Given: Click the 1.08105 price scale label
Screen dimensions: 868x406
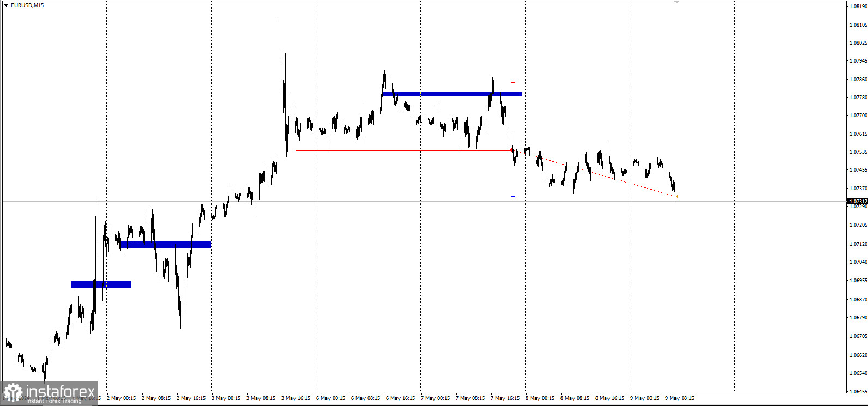Looking at the screenshot, I should pyautogui.click(x=858, y=25).
